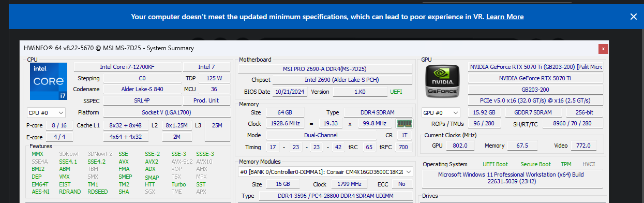This screenshot has width=644, height=203.
Task: Open the GPU #0 selector dropdown
Action: 441,112
